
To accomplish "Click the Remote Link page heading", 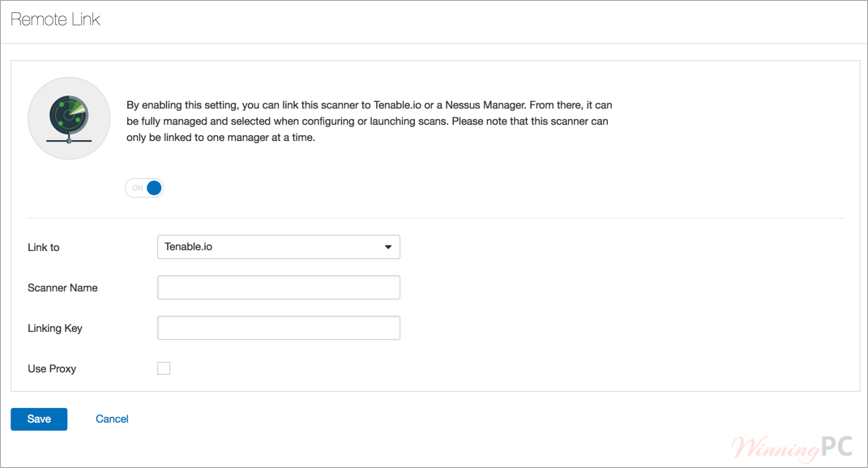I will (55, 19).
